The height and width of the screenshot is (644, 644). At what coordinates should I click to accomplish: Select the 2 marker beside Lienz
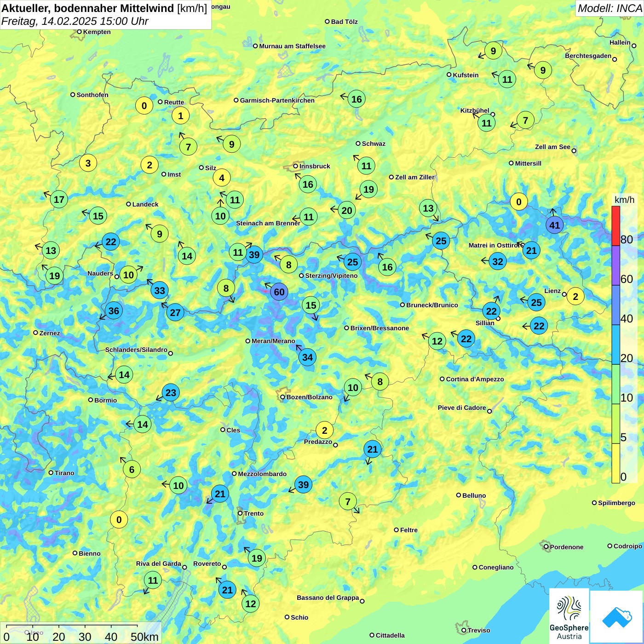point(575,297)
